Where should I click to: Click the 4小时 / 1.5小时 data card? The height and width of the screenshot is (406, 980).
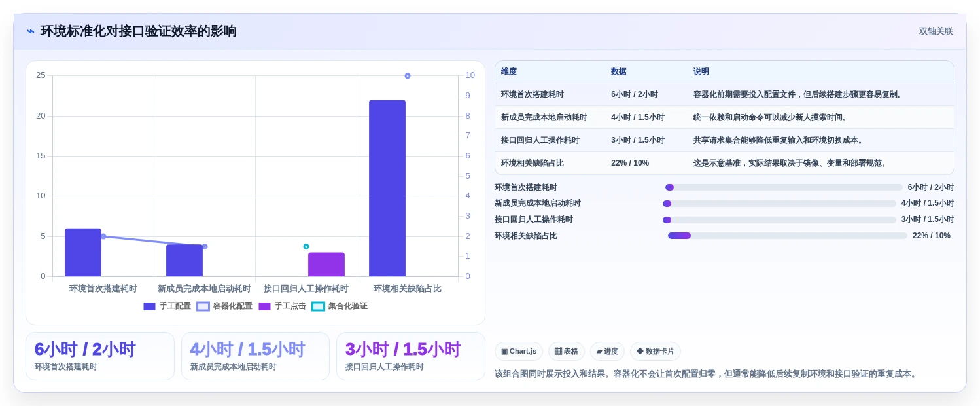(255, 356)
